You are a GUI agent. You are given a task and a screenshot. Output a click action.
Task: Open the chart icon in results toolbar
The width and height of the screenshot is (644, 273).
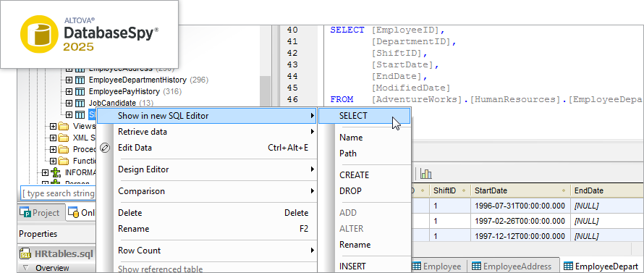click(x=426, y=174)
